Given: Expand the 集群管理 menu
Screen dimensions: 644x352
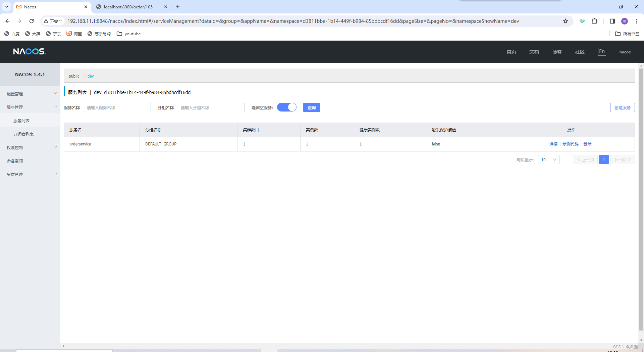Looking at the screenshot, I should point(30,174).
